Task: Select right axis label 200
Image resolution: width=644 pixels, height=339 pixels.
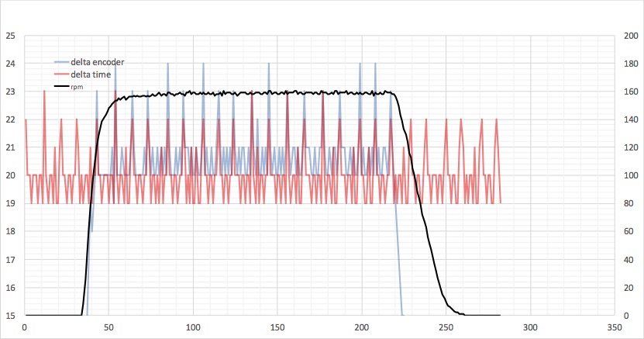Action: tap(631, 36)
